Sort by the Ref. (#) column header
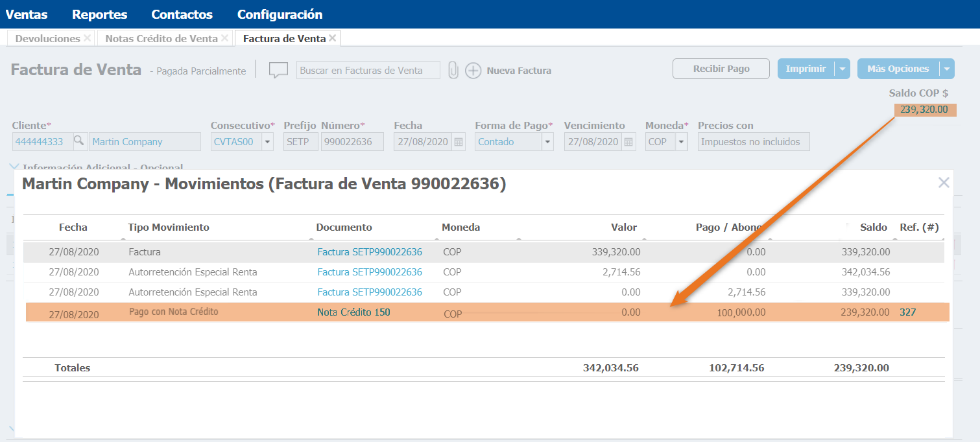Viewport: 980px width, 442px height. 919,227
